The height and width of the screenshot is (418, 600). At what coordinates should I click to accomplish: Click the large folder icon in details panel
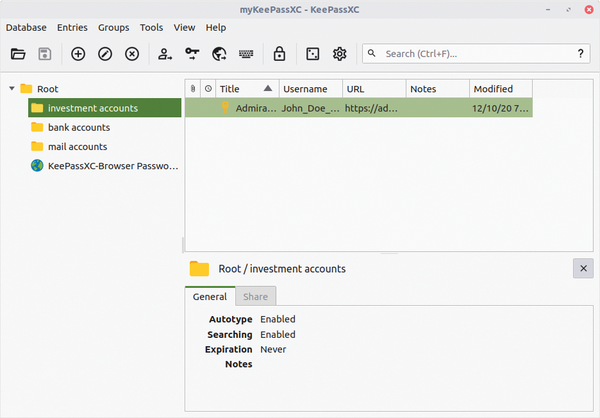(x=199, y=269)
